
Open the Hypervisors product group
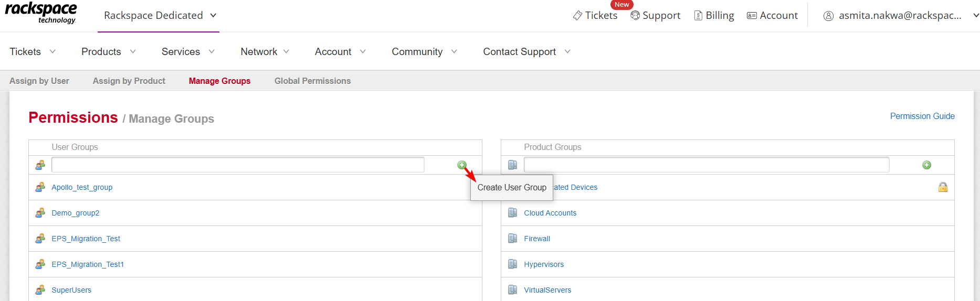(544, 264)
